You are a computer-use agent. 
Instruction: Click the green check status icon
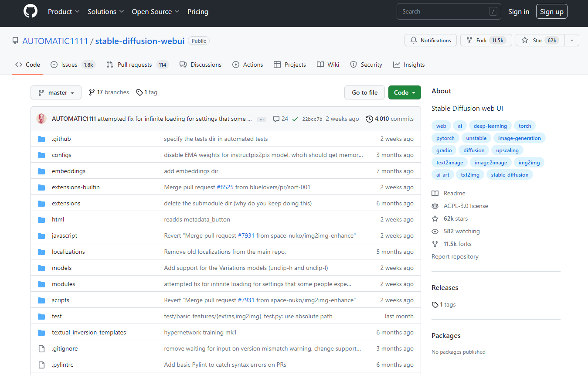[295, 119]
